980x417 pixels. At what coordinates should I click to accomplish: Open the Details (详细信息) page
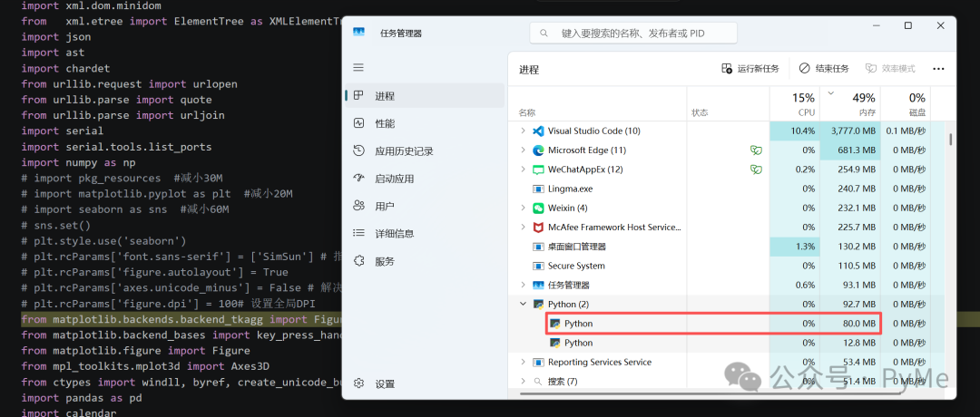coord(425,233)
